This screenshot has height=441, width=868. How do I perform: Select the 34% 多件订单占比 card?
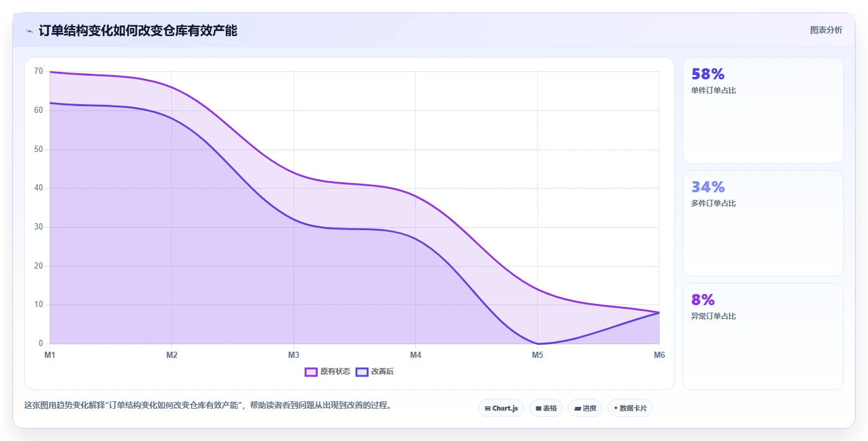tap(763, 223)
